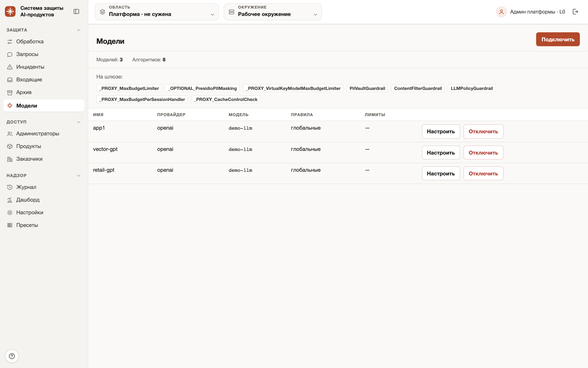Click Настроить for vector-gpt
This screenshot has height=368, width=588.
441,153
